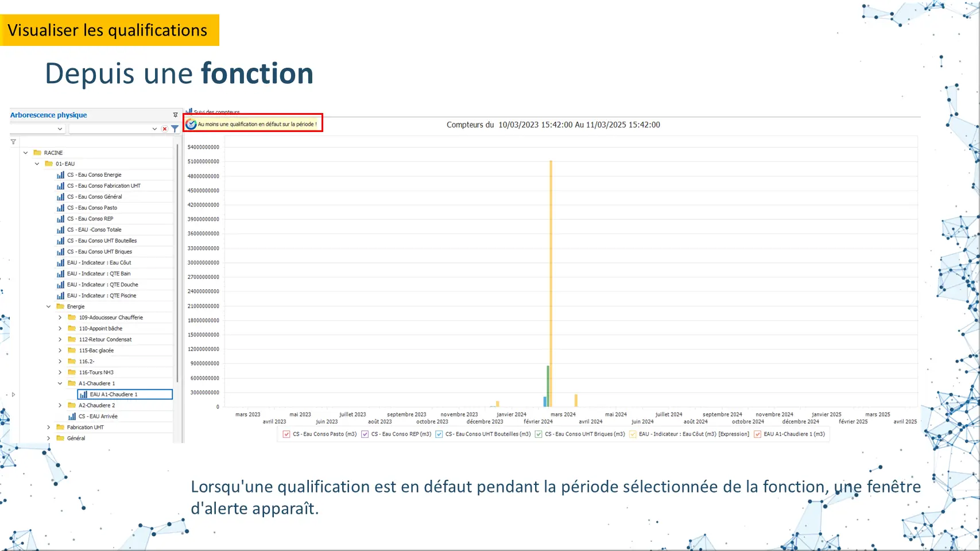Click the tree panel vertical scrollbar
Screen dimensions: 980x551
point(177,264)
